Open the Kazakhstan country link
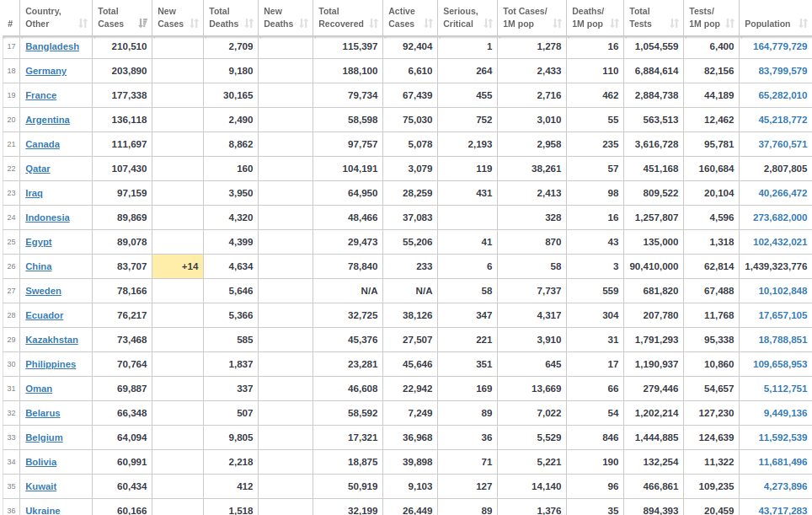This screenshot has height=515, width=812. 51,340
